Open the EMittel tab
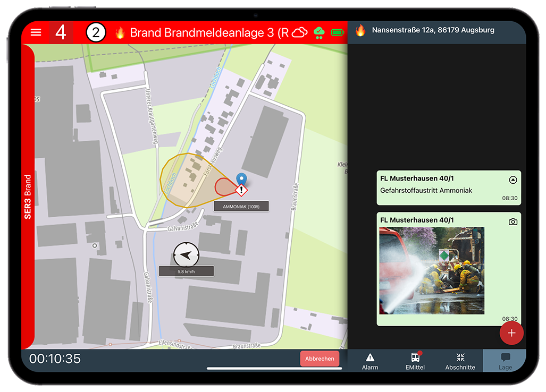The image size is (546, 392). 415,361
